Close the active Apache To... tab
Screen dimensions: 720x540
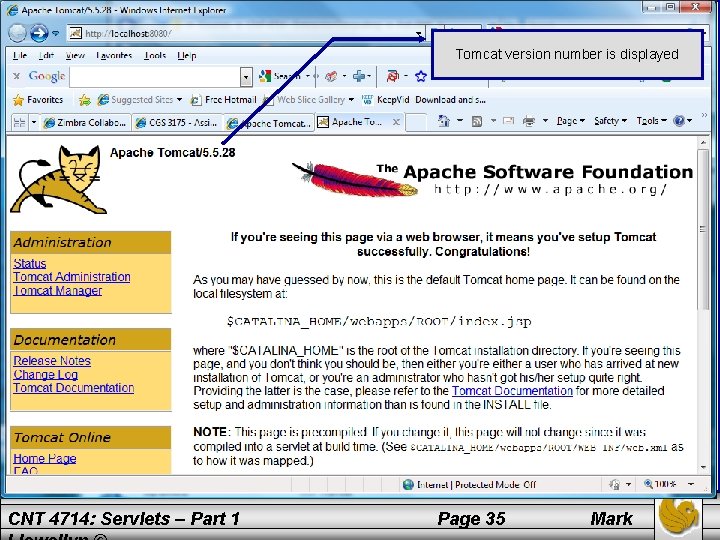coord(396,122)
